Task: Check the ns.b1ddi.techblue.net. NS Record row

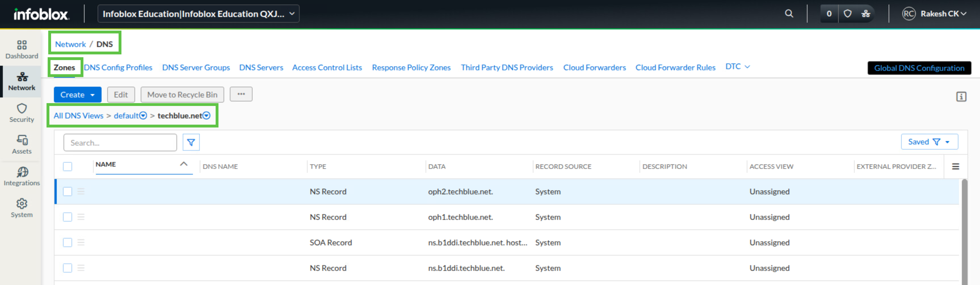Action: click(x=67, y=268)
